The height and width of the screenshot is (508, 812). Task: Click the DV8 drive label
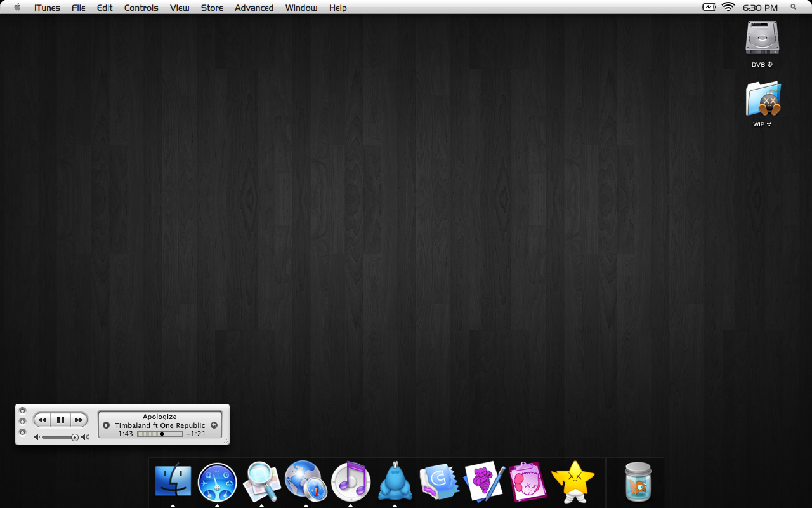[762, 65]
